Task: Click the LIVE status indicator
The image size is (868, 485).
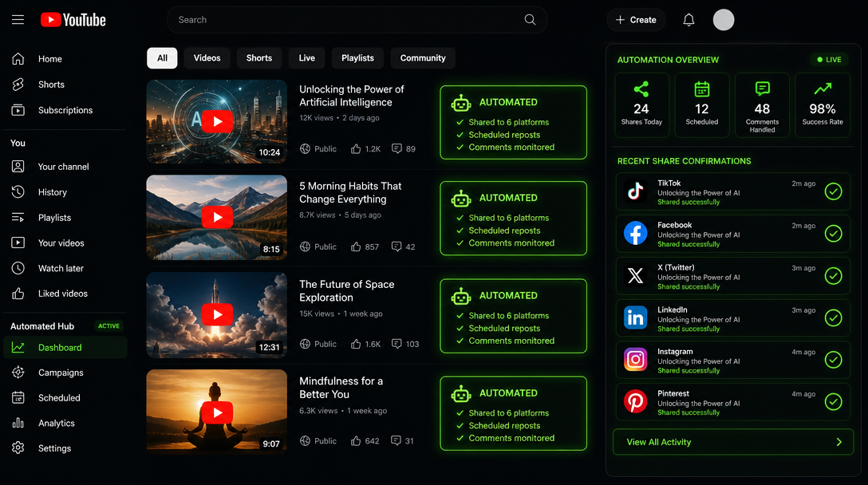Action: point(829,59)
